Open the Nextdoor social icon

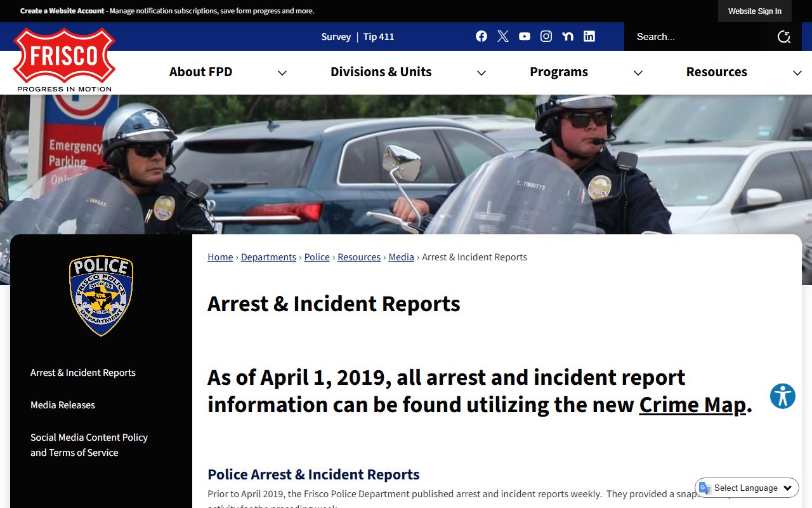(568, 36)
